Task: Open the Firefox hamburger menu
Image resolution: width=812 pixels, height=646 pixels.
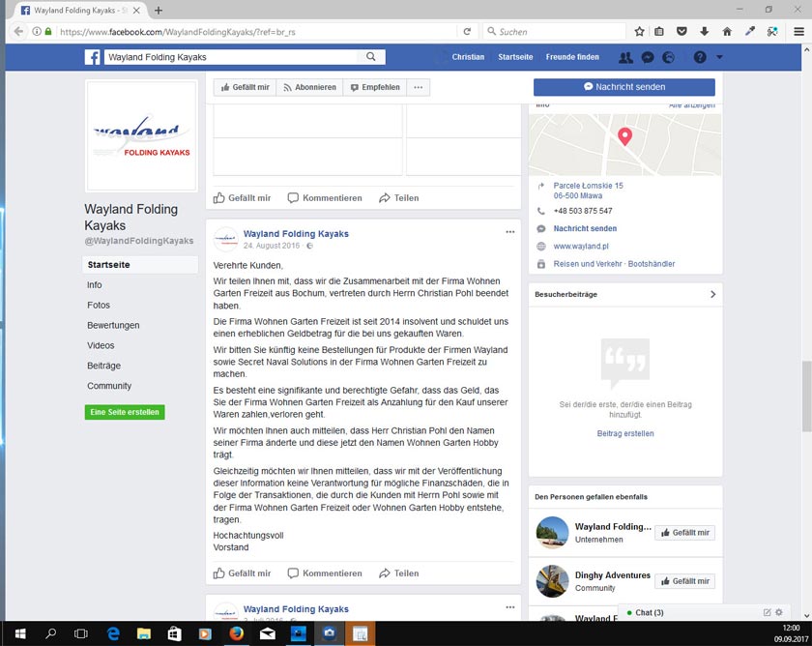Action: [799, 32]
